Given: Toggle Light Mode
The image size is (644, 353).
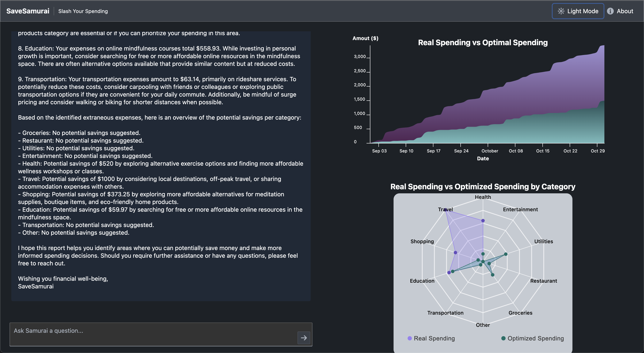Looking at the screenshot, I should (x=578, y=11).
